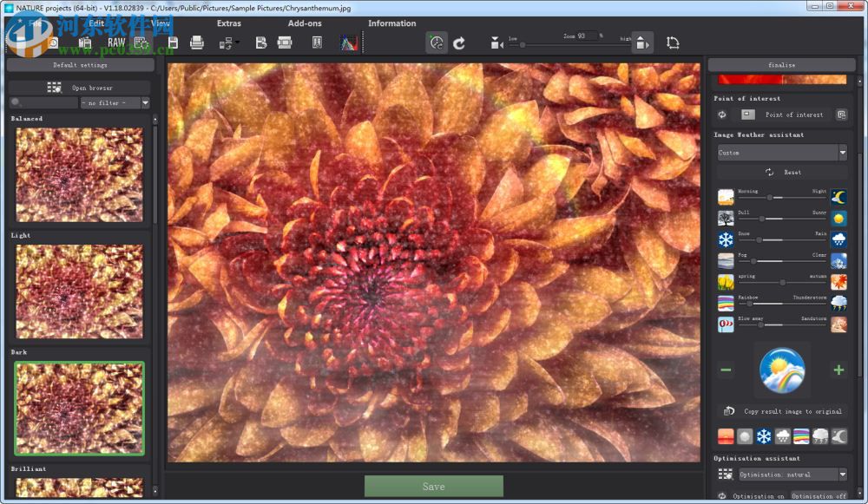Click the Thunderstorm cloud icon
Image resolution: width=868 pixels, height=504 pixels.
(x=838, y=304)
